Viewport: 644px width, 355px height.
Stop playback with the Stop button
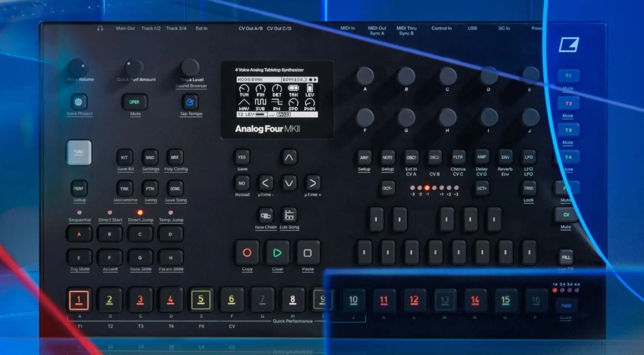[x=308, y=253]
